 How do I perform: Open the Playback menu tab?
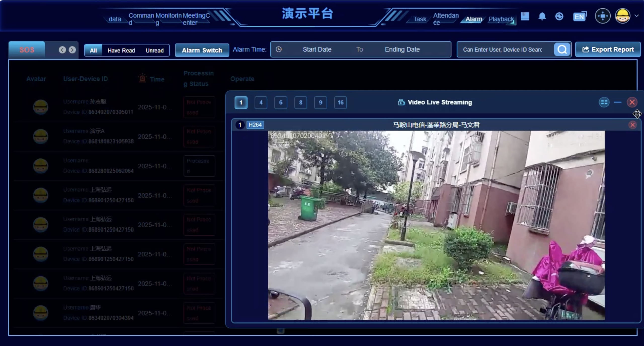501,19
